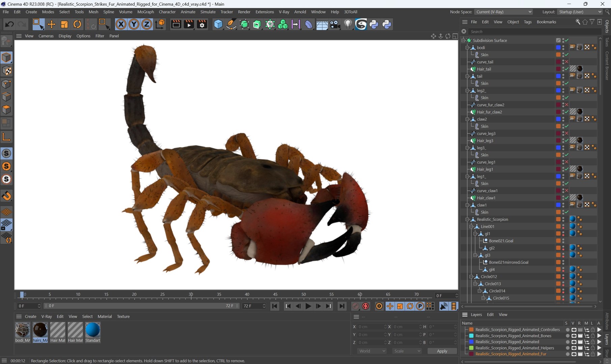Screen dimensions: 611x364
Task: Collapse the Circle012 node
Action: (472, 277)
